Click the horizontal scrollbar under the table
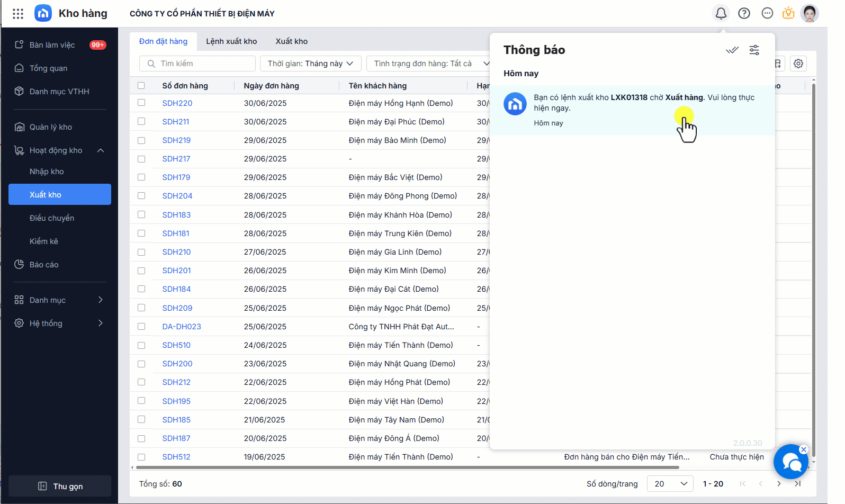 point(407,467)
